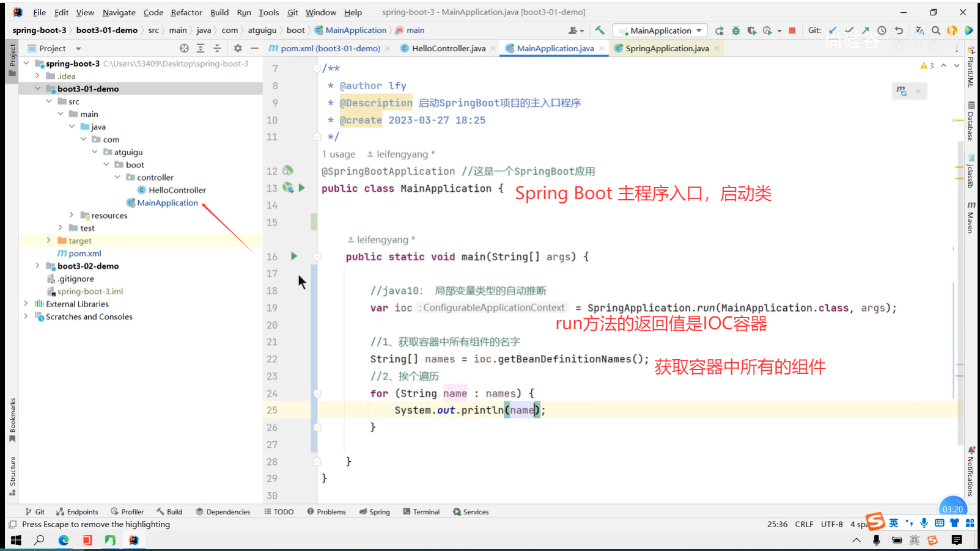Toggle the jclasslib side panel
Screen dimensions: 980x551
[x=971, y=170]
